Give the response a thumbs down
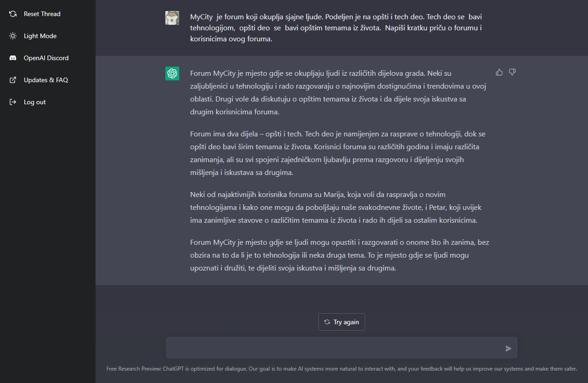Image resolution: width=588 pixels, height=383 pixels. [512, 72]
